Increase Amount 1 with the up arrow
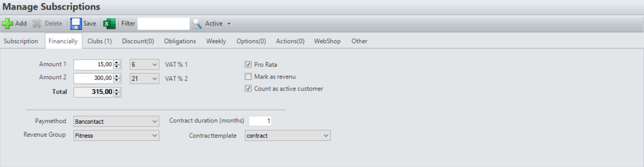Screen dimensions: 644x167 [x=117, y=63]
